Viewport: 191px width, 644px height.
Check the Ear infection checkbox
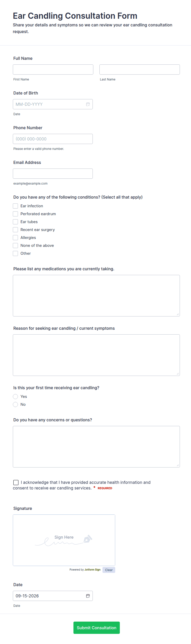point(15,206)
